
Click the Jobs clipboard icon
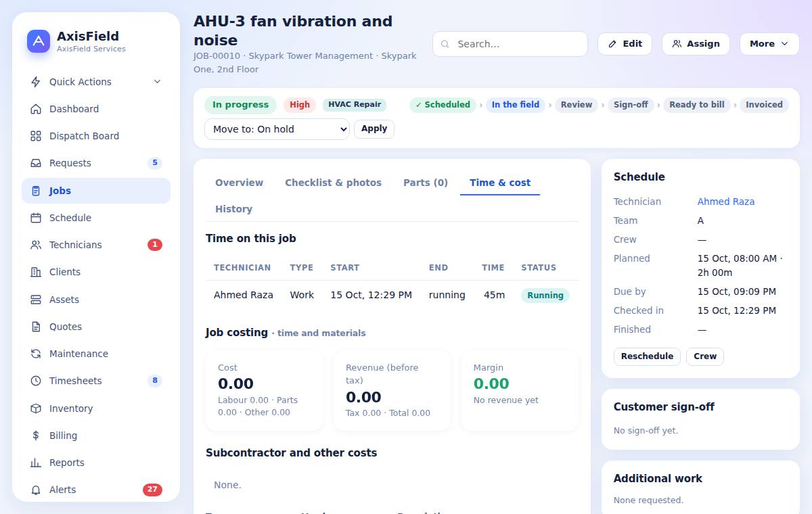coord(36,191)
